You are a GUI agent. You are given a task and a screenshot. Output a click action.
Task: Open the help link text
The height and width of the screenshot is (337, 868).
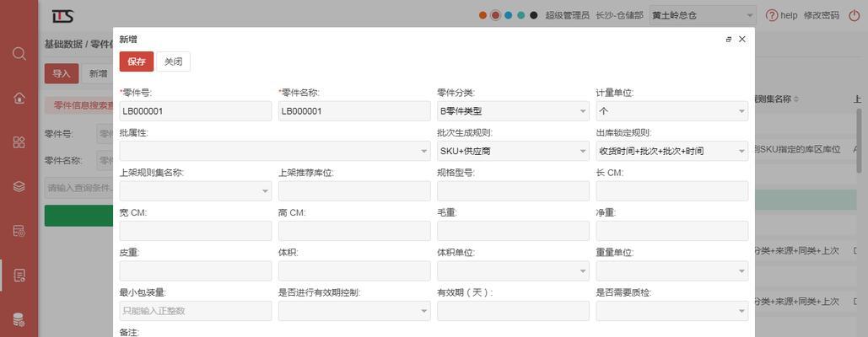click(x=789, y=15)
